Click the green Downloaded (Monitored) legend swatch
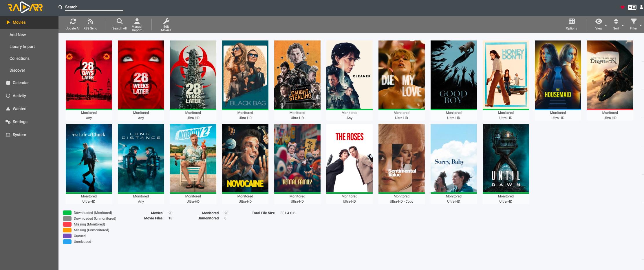Screen dimensions: 644x270 67,213
